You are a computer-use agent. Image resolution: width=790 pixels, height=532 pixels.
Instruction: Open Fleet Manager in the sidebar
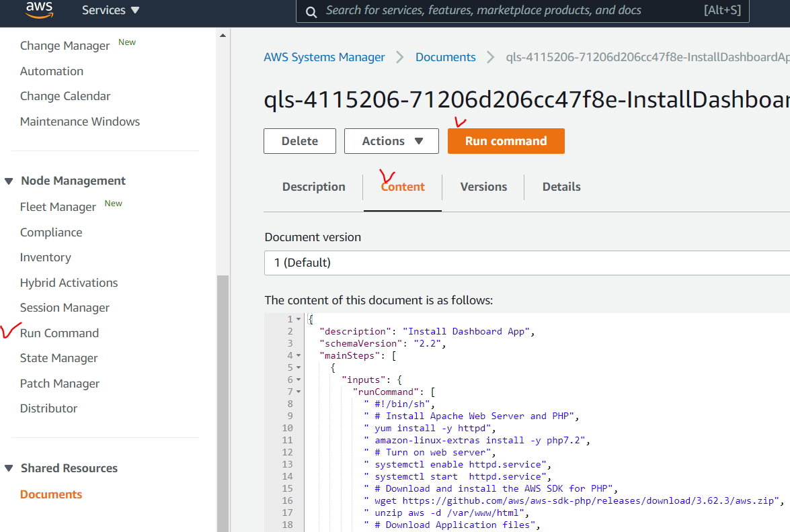click(x=57, y=207)
